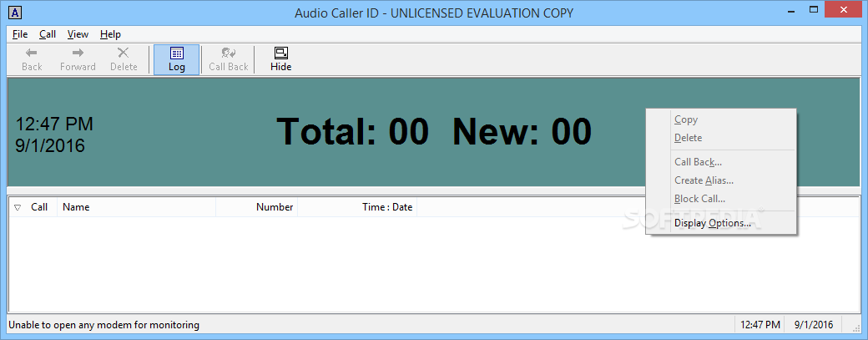Click the 9/1/2016 date in the display panel

50,145
